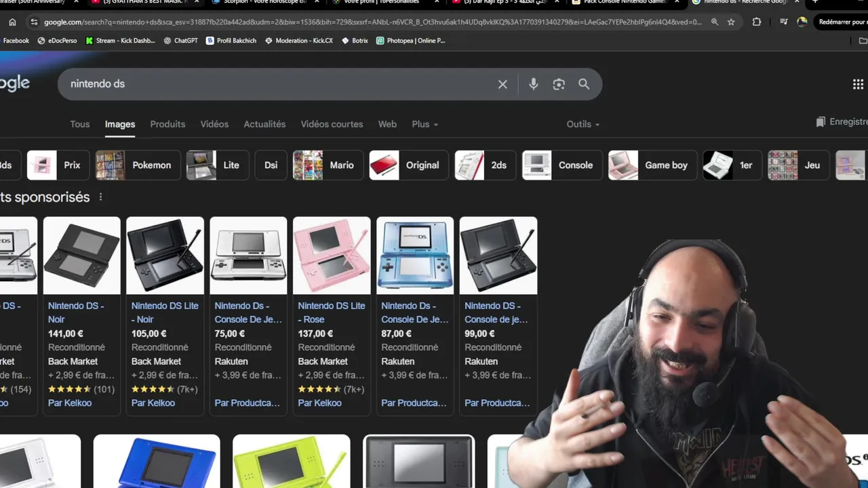The image size is (868, 488).
Task: Switch to Pack Console Nintendo browser tab
Action: pyautogui.click(x=624, y=3)
